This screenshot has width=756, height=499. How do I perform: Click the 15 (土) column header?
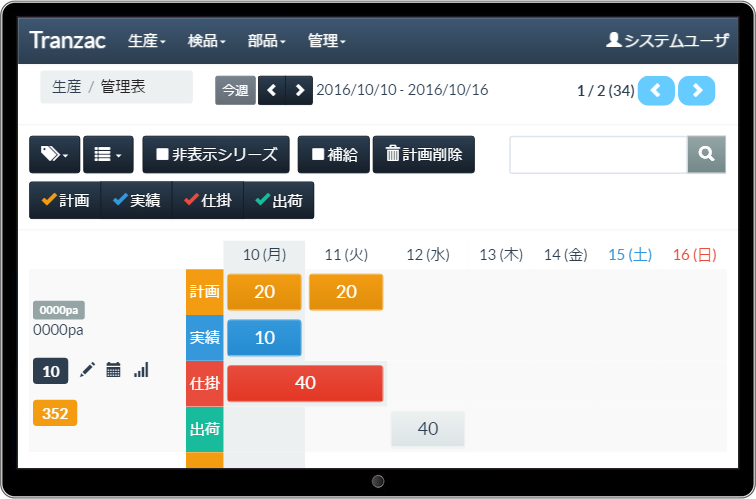coord(630,255)
